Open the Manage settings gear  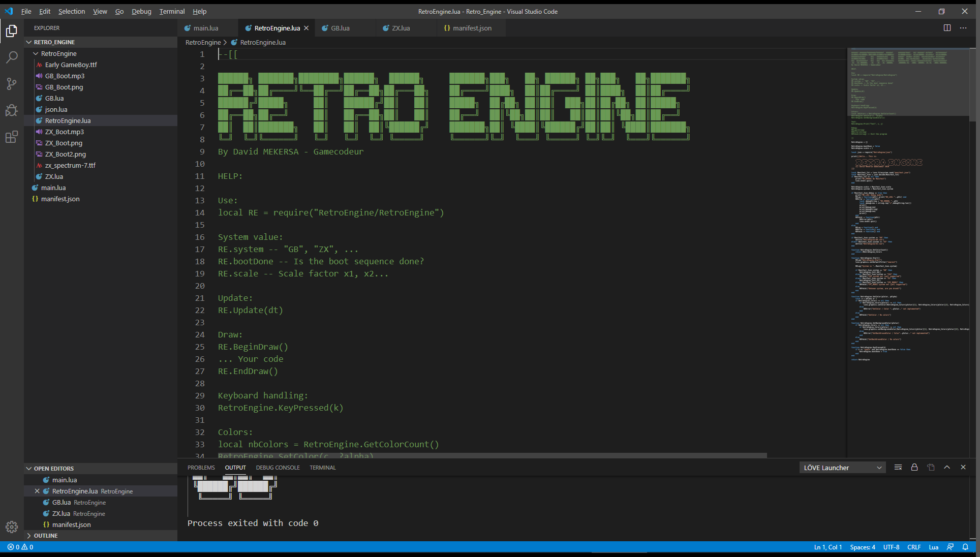[11, 527]
